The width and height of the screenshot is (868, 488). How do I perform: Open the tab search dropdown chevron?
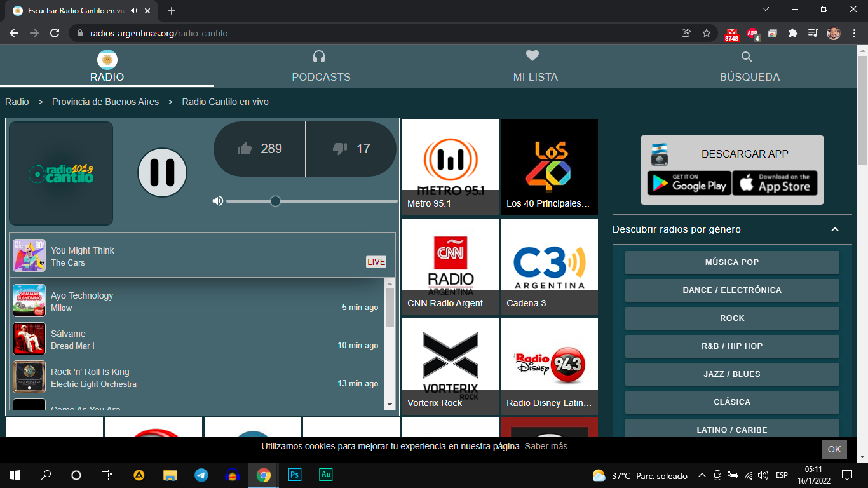[x=766, y=9]
